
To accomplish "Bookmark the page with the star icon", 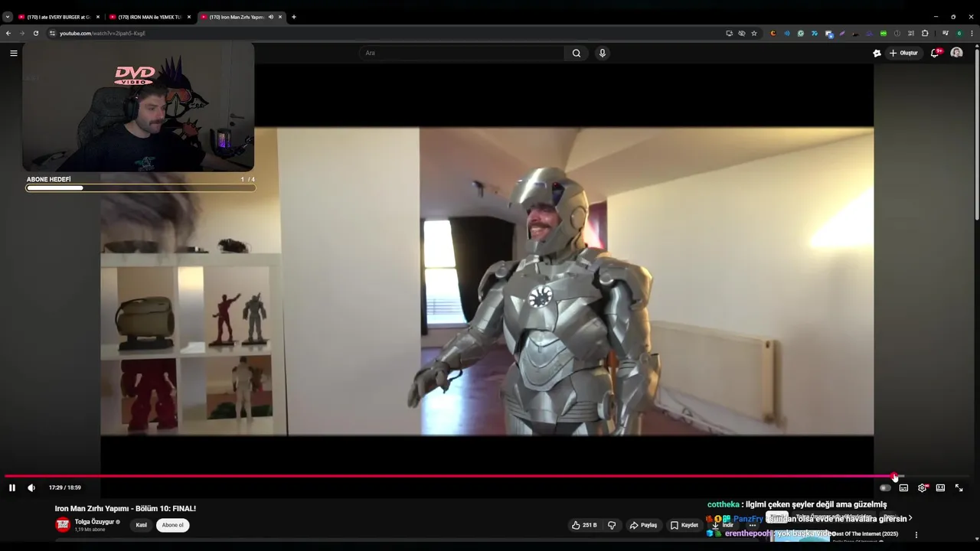I will coord(754,34).
